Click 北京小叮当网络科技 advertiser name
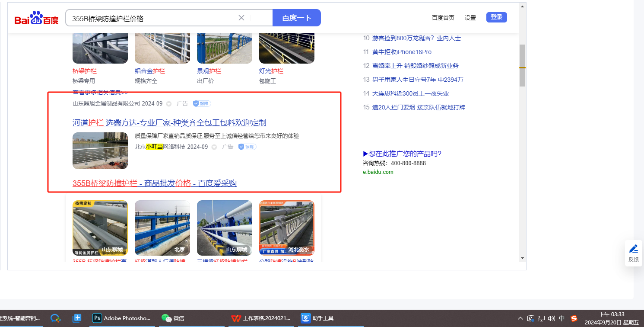This screenshot has width=644, height=327. pos(160,147)
